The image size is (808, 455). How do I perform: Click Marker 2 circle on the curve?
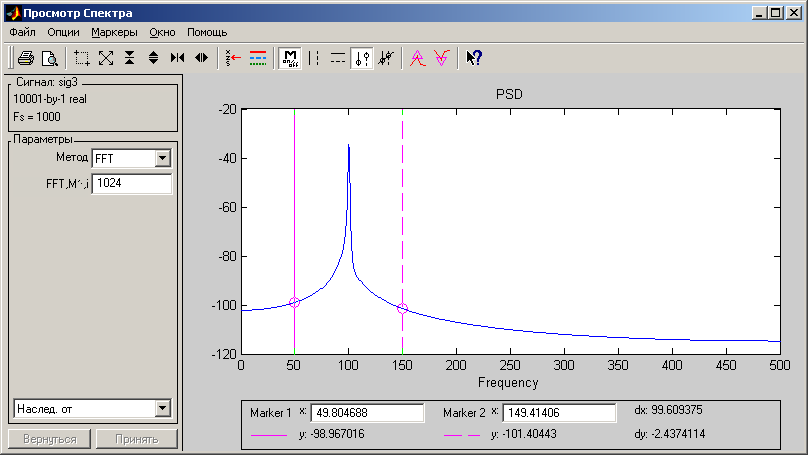click(402, 309)
